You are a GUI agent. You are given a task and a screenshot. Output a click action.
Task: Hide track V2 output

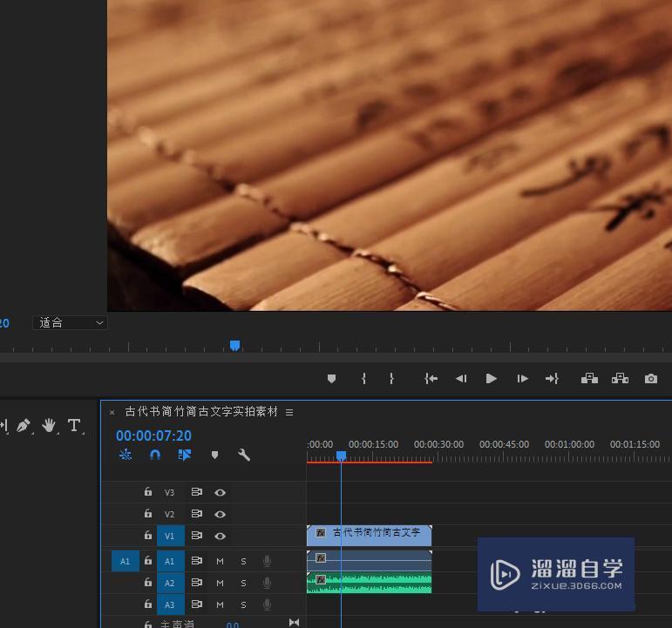220,514
